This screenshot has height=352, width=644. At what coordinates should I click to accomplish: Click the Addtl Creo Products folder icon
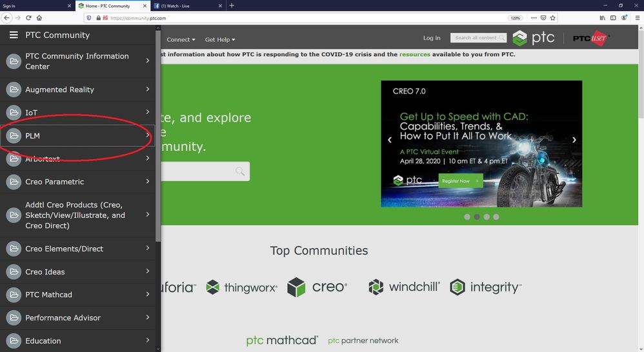(x=14, y=215)
